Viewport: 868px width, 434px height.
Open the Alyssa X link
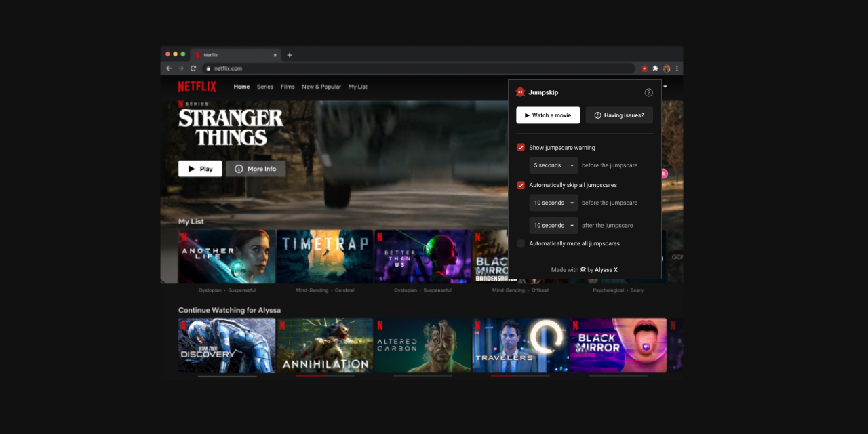606,269
